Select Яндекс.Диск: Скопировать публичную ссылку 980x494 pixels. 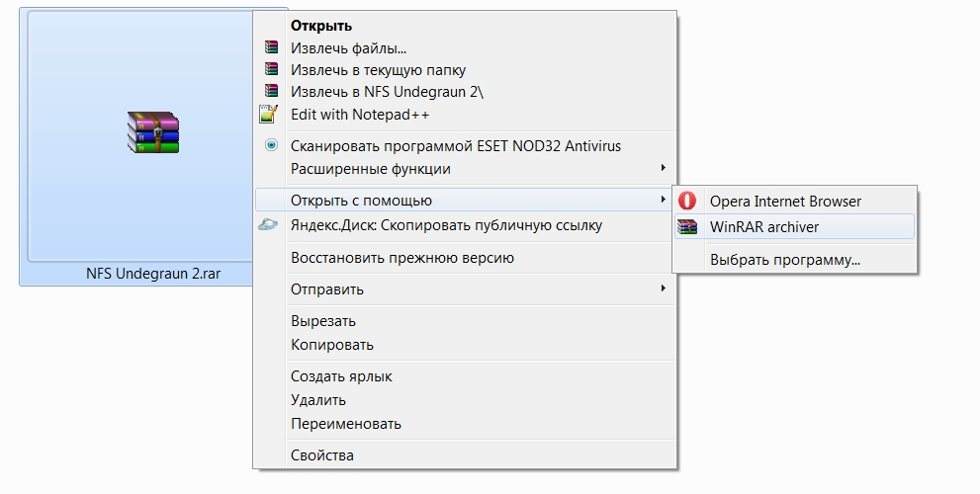click(x=466, y=225)
